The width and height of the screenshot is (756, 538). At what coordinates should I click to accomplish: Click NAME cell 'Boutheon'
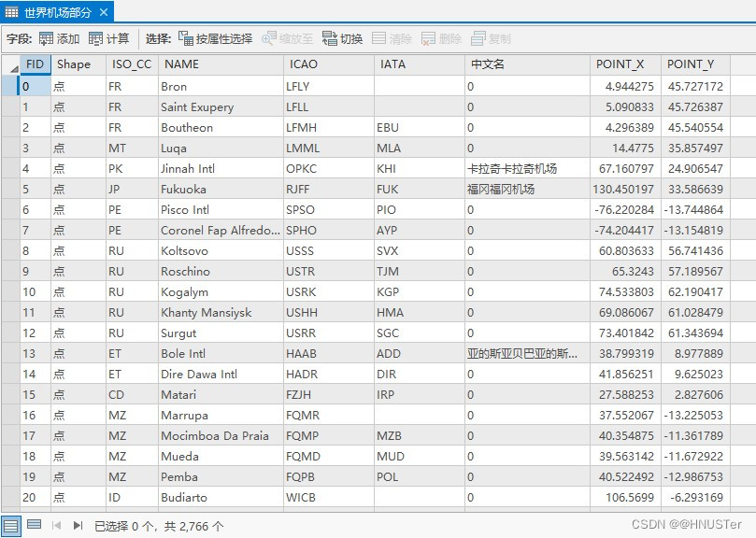click(x=221, y=127)
